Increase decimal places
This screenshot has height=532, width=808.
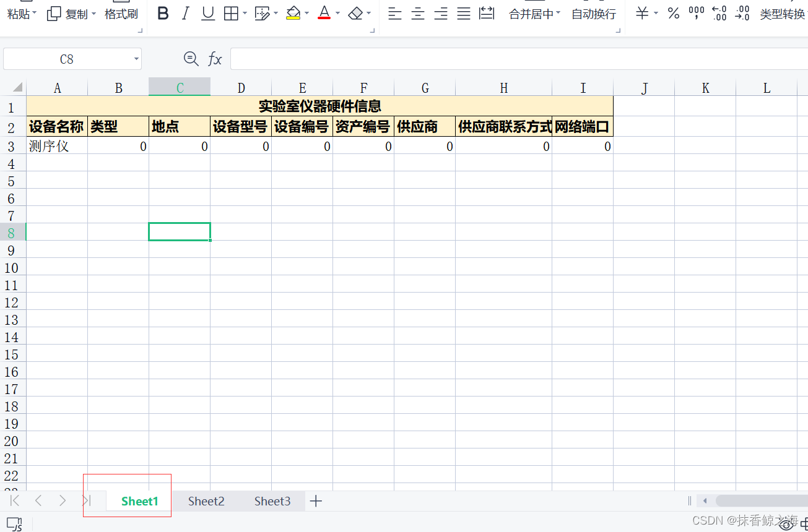coord(719,14)
